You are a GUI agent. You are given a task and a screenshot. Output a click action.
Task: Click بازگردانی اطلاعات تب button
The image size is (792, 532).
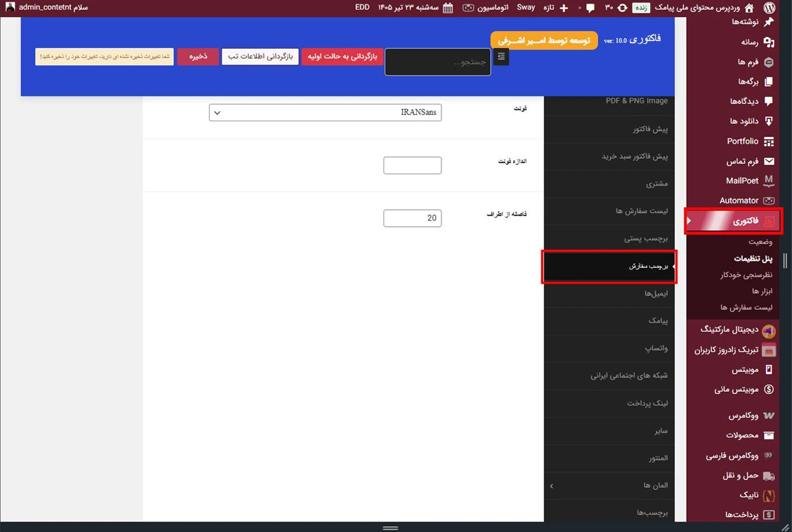(260, 56)
